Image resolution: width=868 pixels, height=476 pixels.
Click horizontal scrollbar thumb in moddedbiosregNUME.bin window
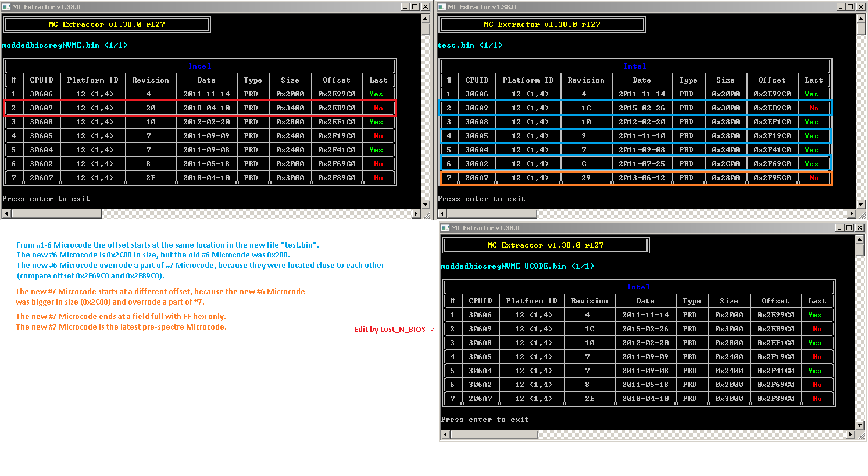(56, 214)
